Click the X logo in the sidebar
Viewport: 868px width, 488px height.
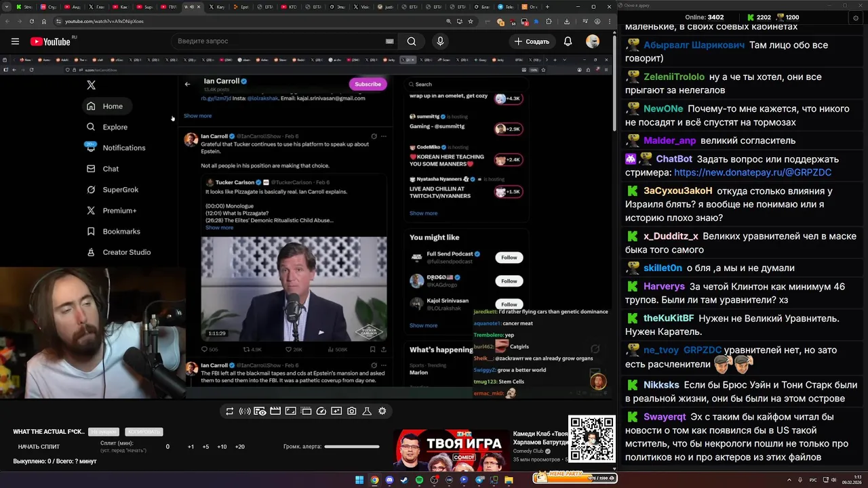coord(91,85)
